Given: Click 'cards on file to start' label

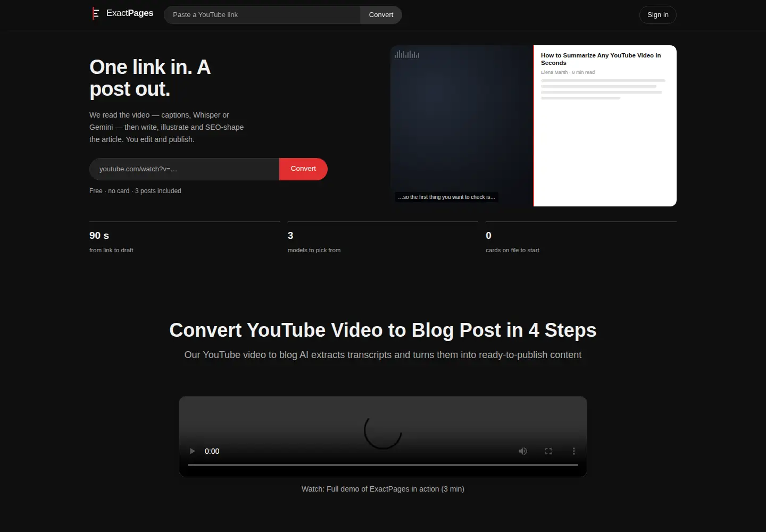Looking at the screenshot, I should pyautogui.click(x=512, y=250).
